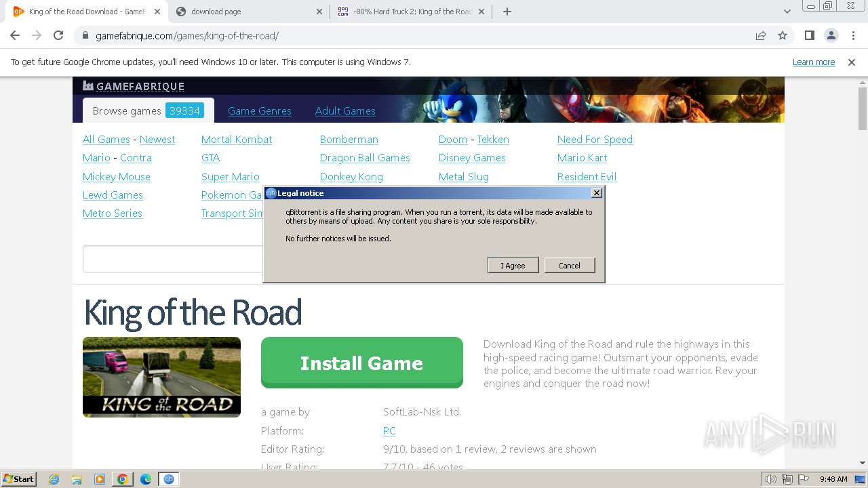Open the Resident Evil link
The height and width of the screenshot is (488, 868).
tap(587, 177)
